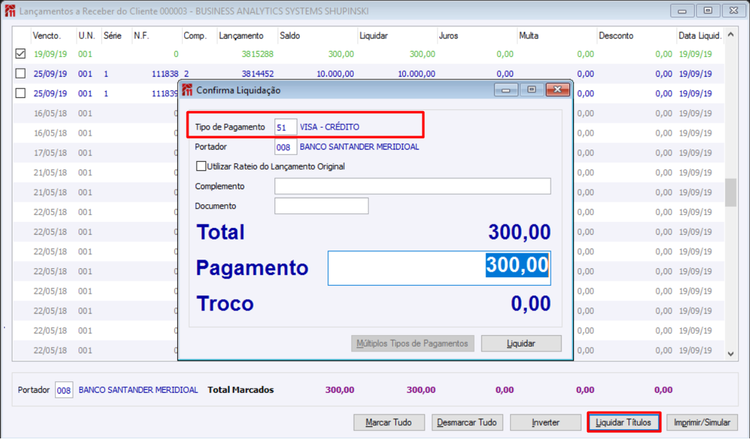Click the Lançamento column header

[241, 36]
